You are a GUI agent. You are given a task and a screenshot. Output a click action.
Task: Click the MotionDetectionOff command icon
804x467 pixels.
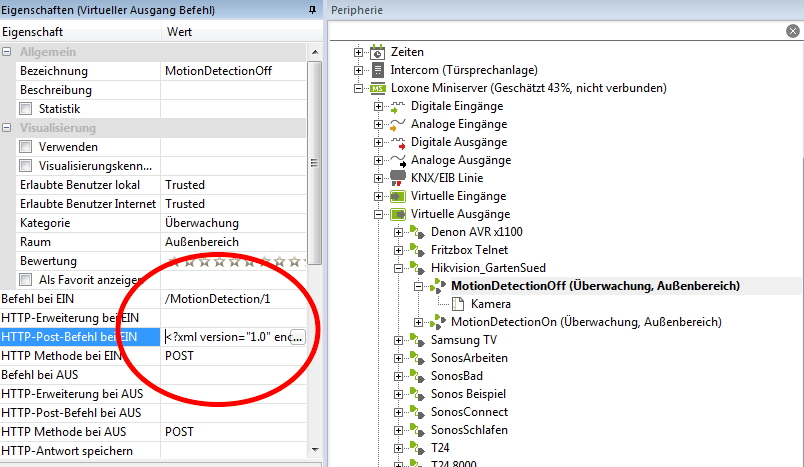(438, 286)
